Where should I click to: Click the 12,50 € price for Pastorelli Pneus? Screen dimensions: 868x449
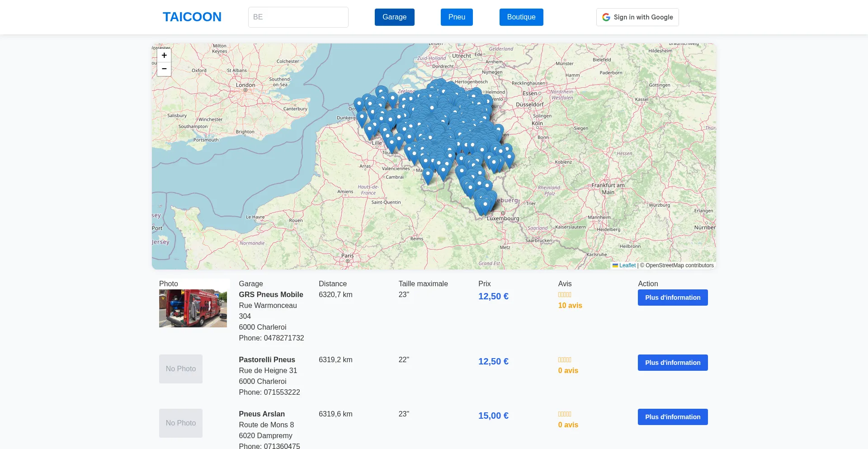coord(493,361)
